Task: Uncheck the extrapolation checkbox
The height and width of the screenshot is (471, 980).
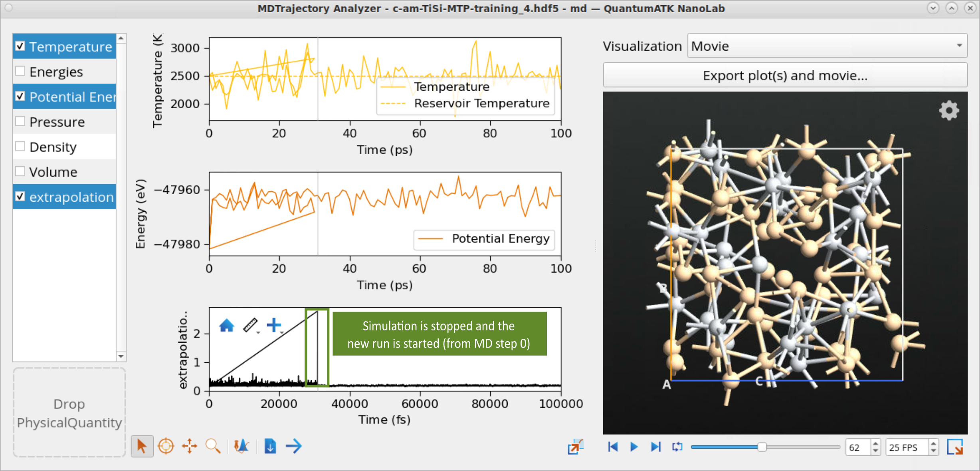Action: pyautogui.click(x=20, y=197)
